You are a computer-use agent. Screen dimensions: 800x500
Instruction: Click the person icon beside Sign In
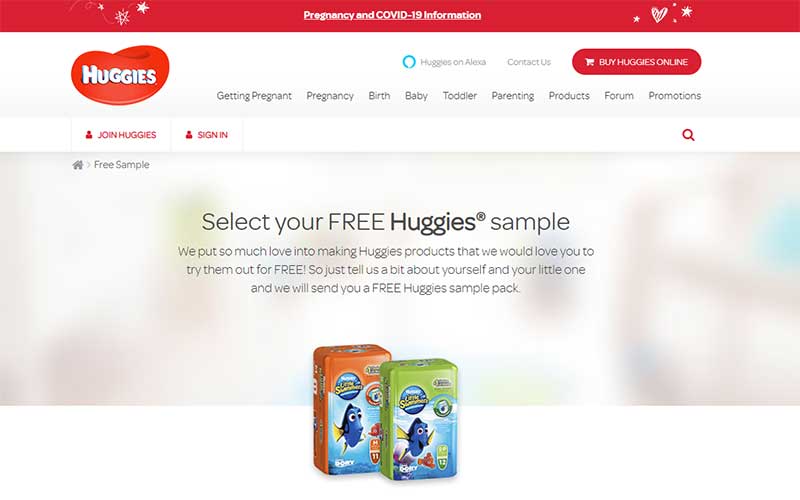(189, 135)
